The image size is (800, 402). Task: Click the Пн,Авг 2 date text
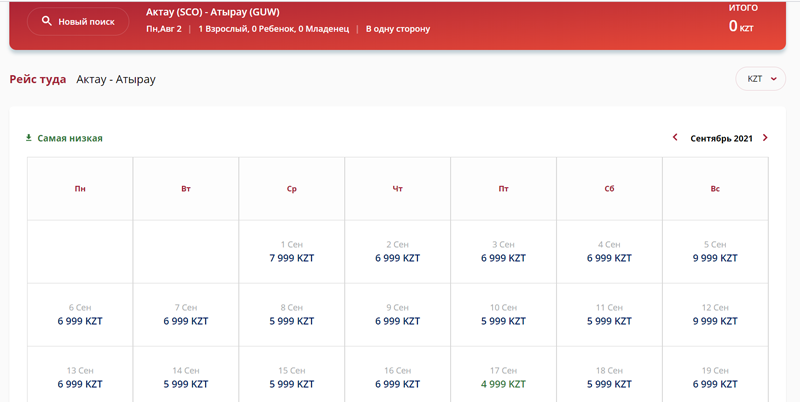point(164,29)
